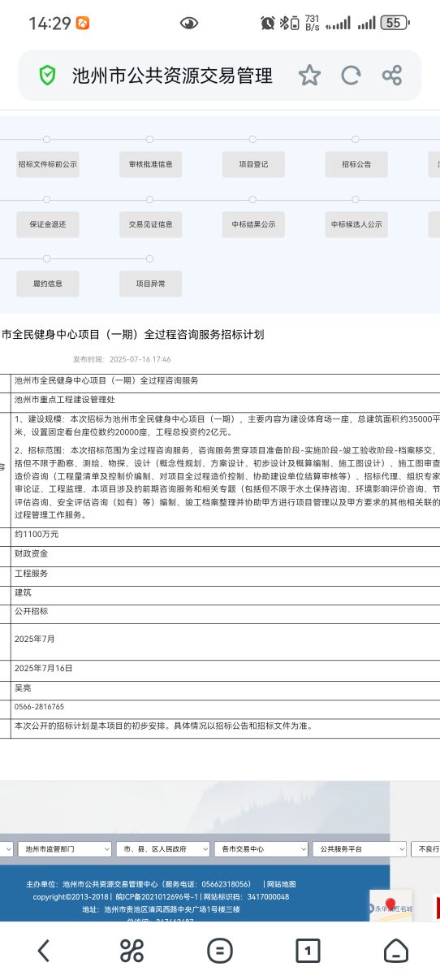Expand the 公共服务平台 dropdown

coord(360,848)
